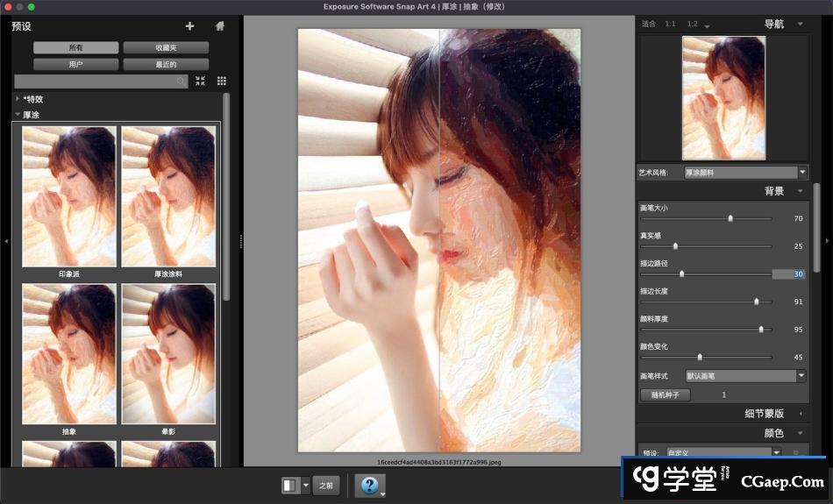Click the left panel collapse arrow

coord(6,240)
